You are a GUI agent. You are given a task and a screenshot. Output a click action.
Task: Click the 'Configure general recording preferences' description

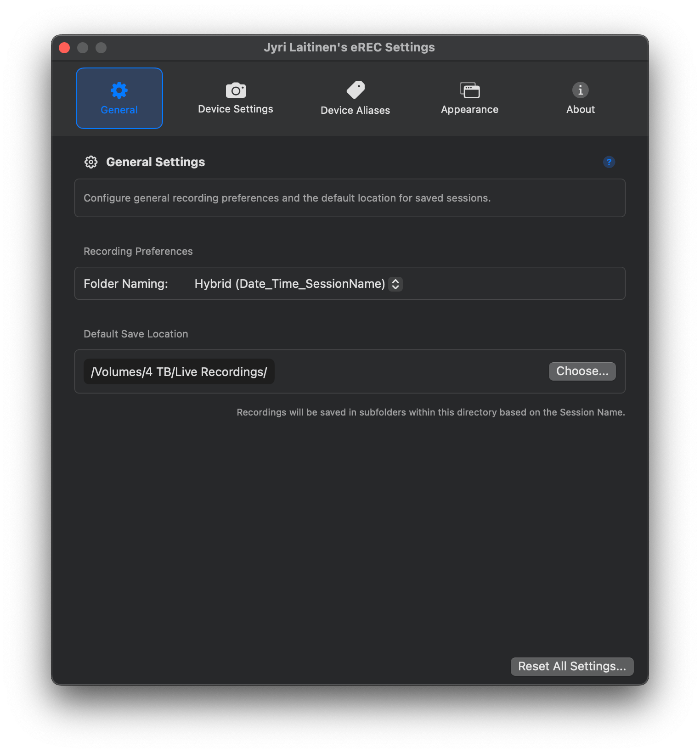click(x=287, y=198)
